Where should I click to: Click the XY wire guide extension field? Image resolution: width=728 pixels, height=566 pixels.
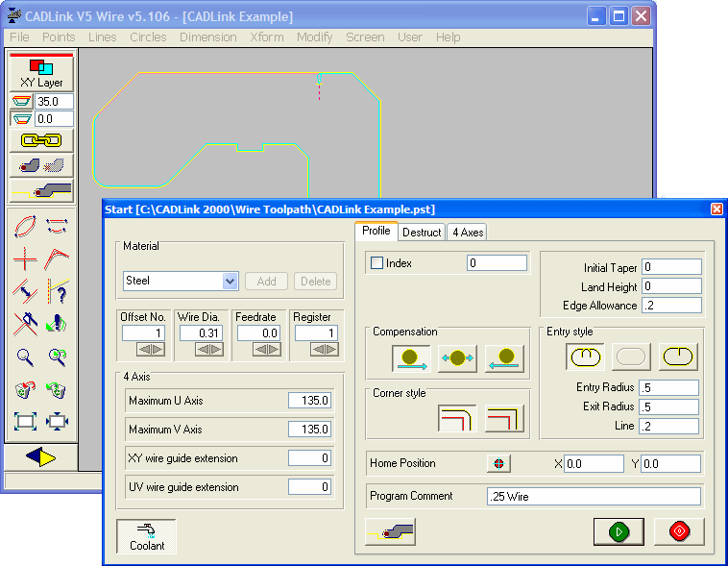pyautogui.click(x=309, y=458)
